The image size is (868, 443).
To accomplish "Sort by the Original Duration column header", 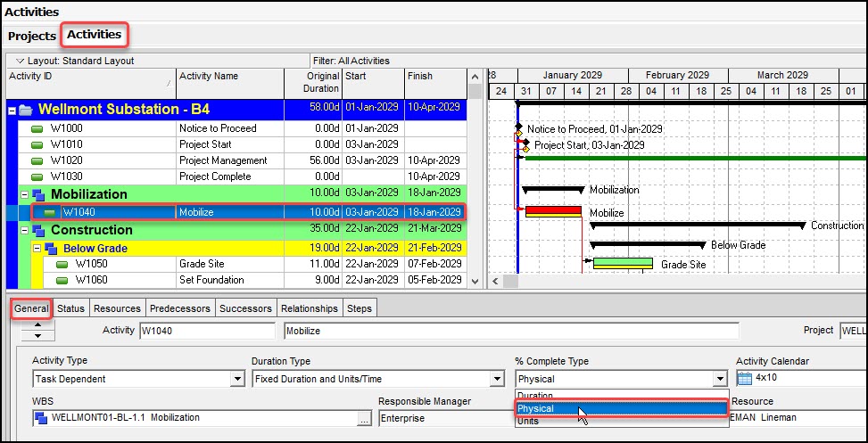I will (x=313, y=84).
